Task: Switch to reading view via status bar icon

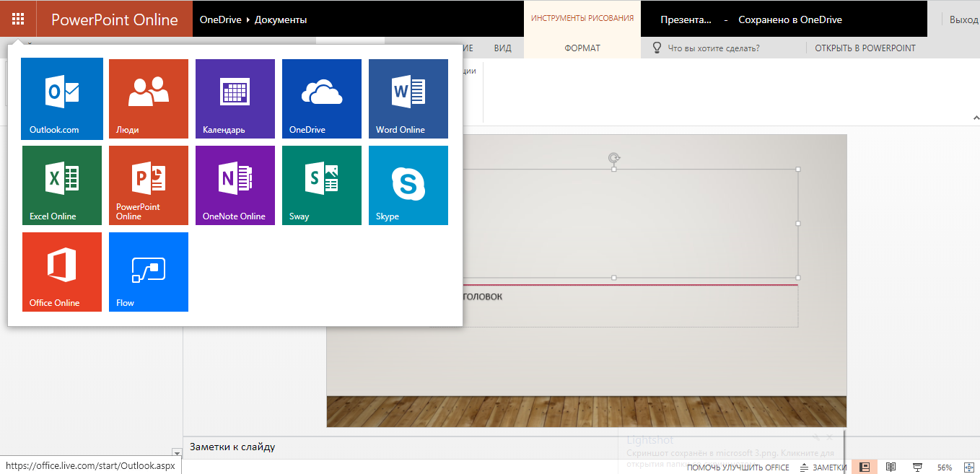Action: click(890, 466)
